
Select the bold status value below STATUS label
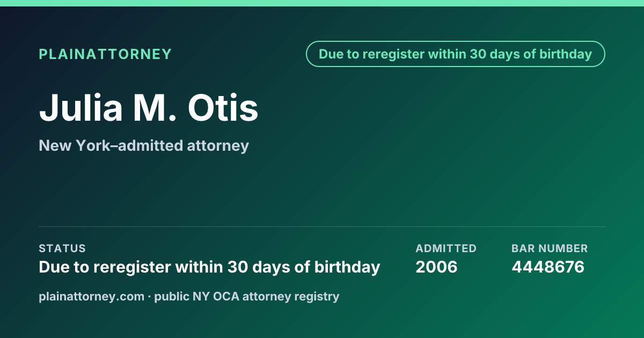(x=209, y=267)
